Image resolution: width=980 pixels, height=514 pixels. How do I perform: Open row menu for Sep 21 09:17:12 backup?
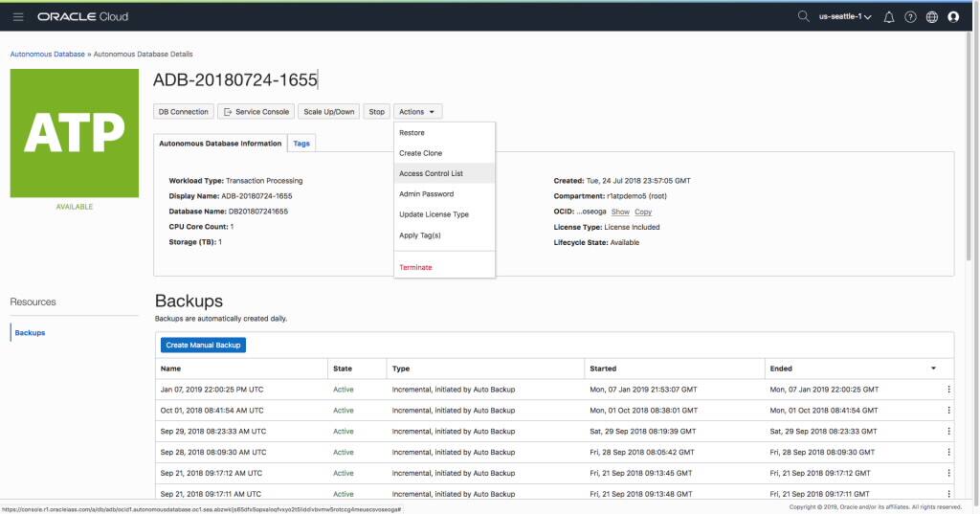click(948, 474)
